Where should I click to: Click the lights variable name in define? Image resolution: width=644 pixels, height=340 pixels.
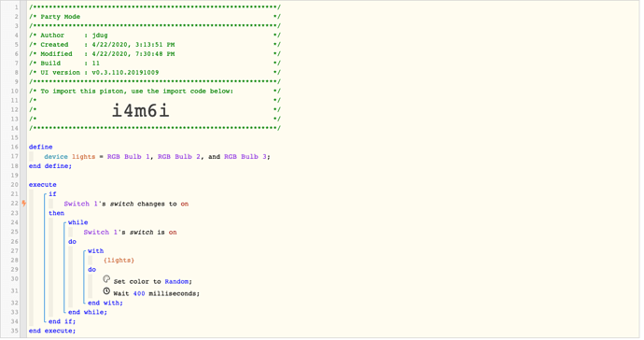pos(83,157)
